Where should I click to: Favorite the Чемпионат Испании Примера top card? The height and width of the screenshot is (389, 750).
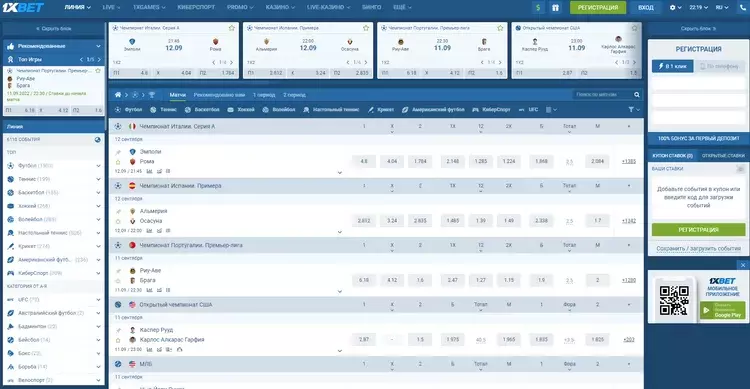[x=366, y=28]
